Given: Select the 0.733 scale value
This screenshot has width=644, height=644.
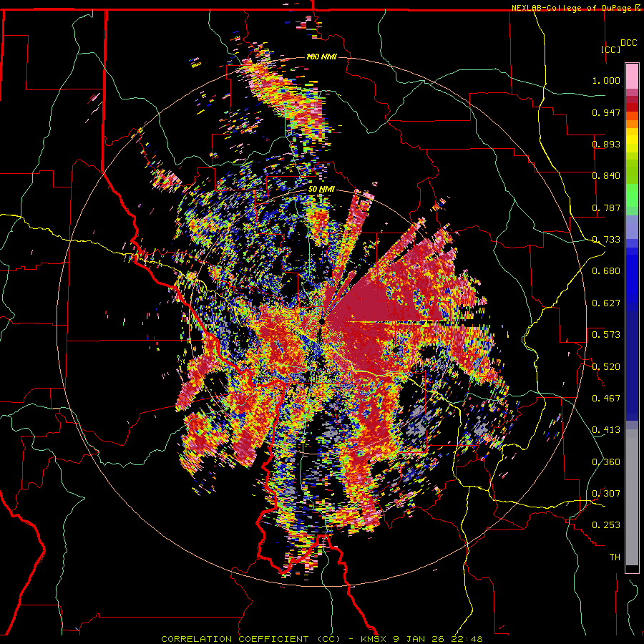Looking at the screenshot, I should pos(606,240).
